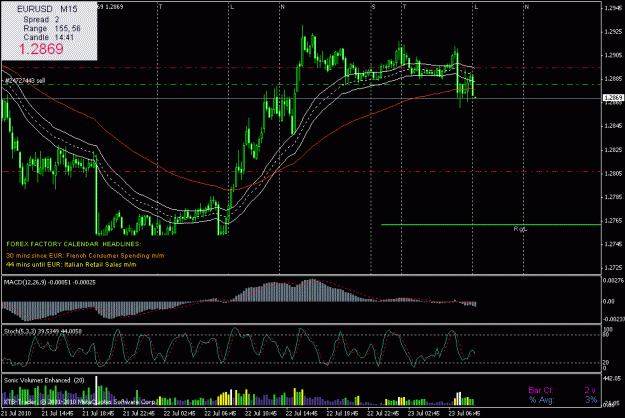Click the Sonic Volumes Enhanced (20) label

click(44, 380)
